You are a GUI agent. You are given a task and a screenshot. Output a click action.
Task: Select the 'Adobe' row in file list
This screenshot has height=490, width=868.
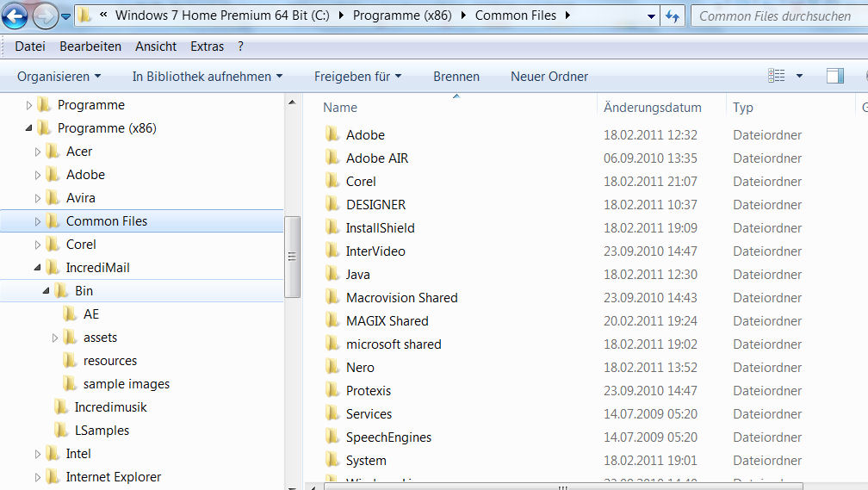click(586, 134)
